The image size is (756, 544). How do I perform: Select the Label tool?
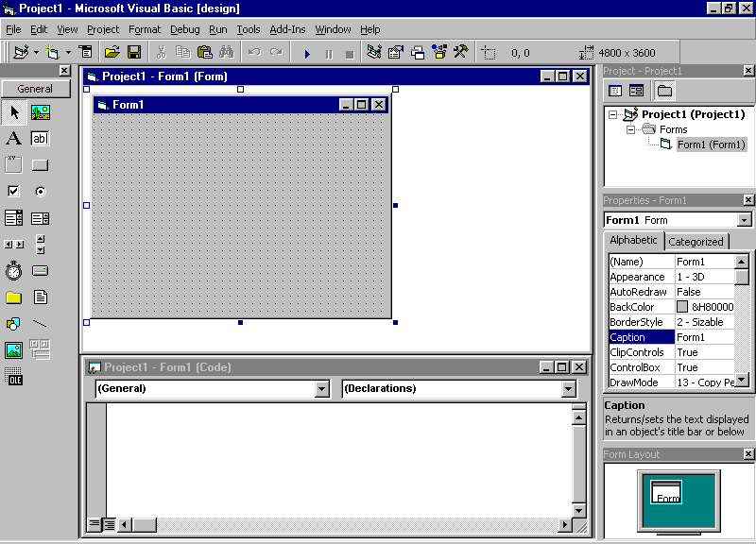tap(14, 139)
